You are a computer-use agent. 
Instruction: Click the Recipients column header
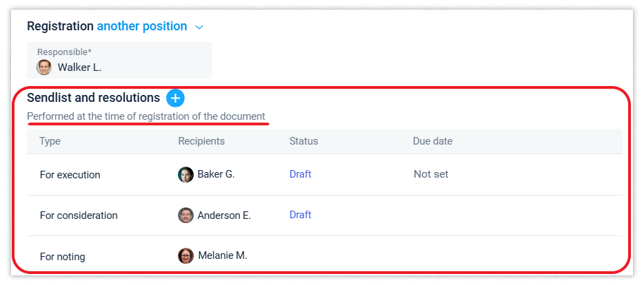pyautogui.click(x=201, y=141)
